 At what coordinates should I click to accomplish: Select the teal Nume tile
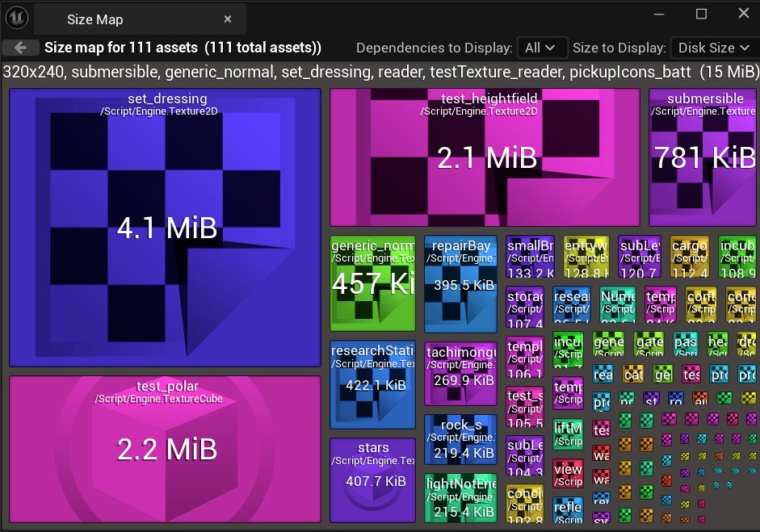pyautogui.click(x=618, y=305)
